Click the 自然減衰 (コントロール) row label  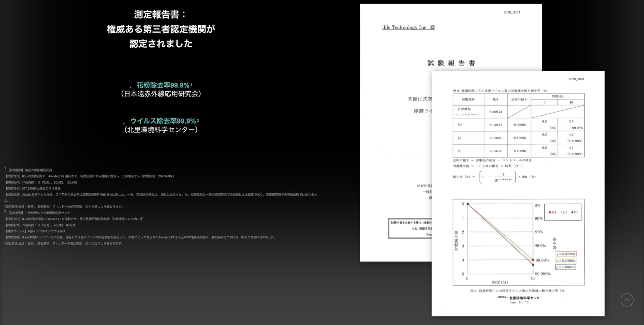[468, 112]
